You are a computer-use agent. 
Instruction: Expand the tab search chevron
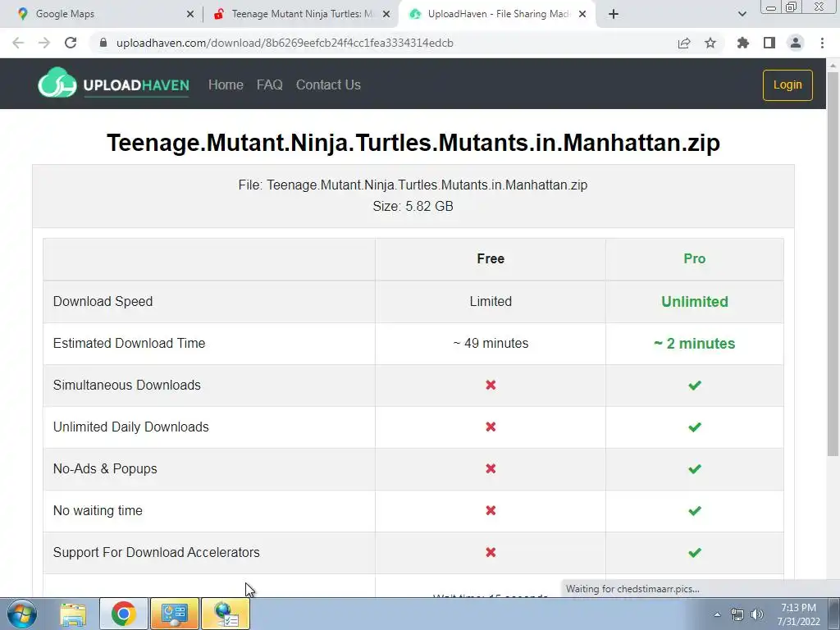click(742, 15)
